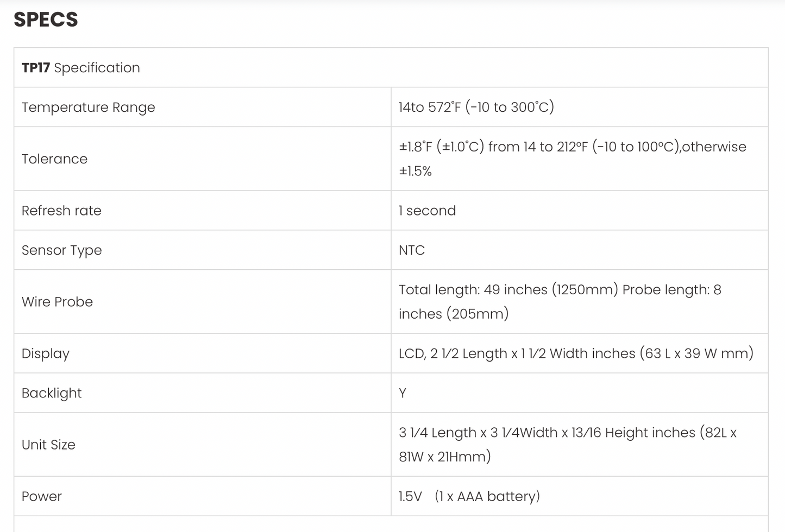The width and height of the screenshot is (785, 532).
Task: Click the TP17 Specification header row
Action: click(81, 68)
